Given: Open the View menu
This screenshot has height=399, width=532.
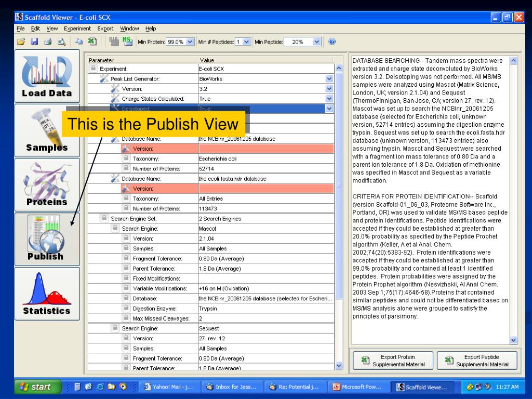Looking at the screenshot, I should [x=52, y=29].
